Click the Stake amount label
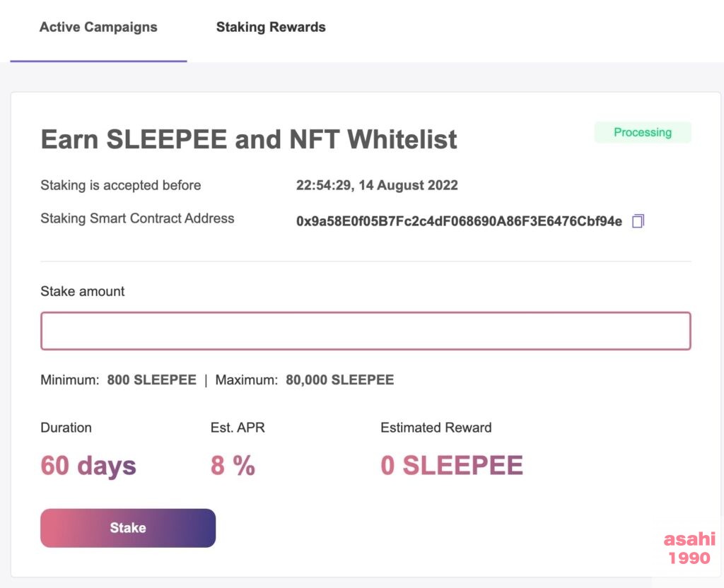This screenshot has height=588, width=724. (83, 291)
